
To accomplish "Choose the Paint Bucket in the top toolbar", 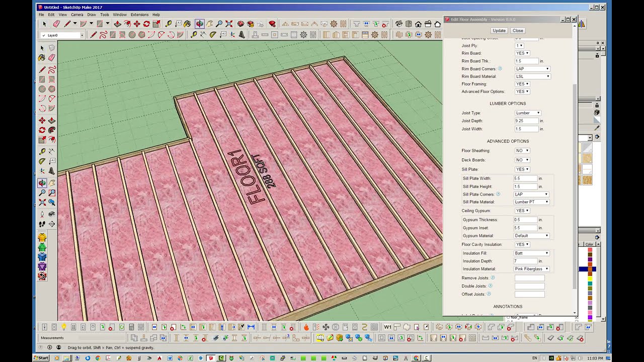I will pyautogui.click(x=188, y=24).
